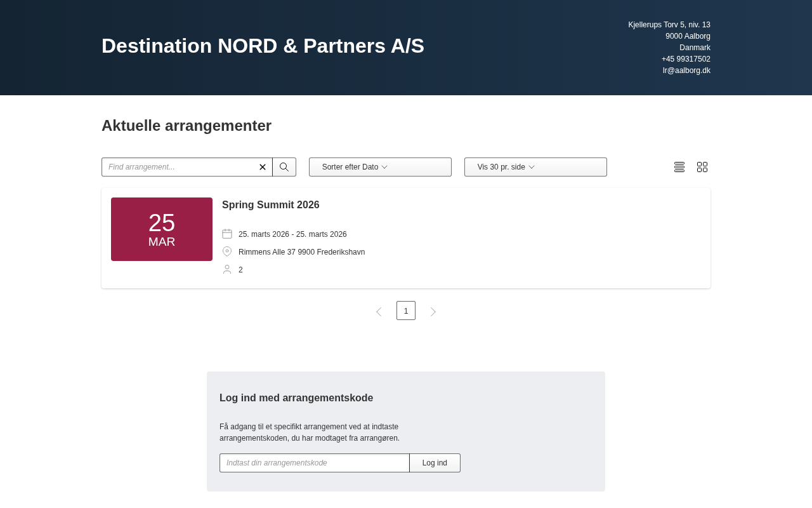Click Kjellerups Torv 5 address line
The image size is (812, 508).
pos(669,25)
